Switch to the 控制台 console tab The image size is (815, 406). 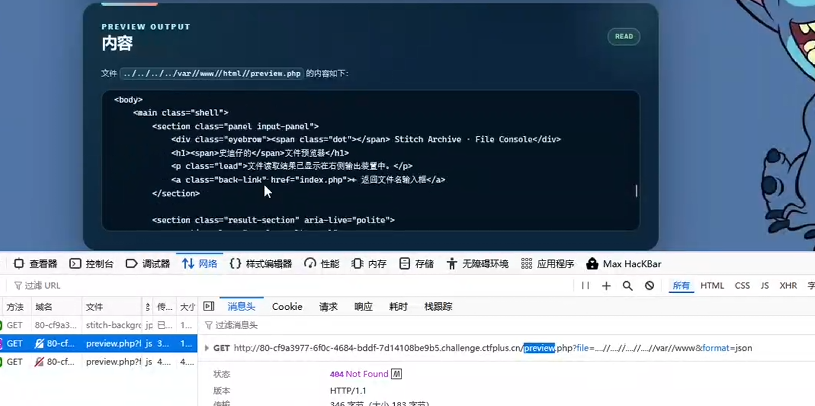click(x=91, y=264)
